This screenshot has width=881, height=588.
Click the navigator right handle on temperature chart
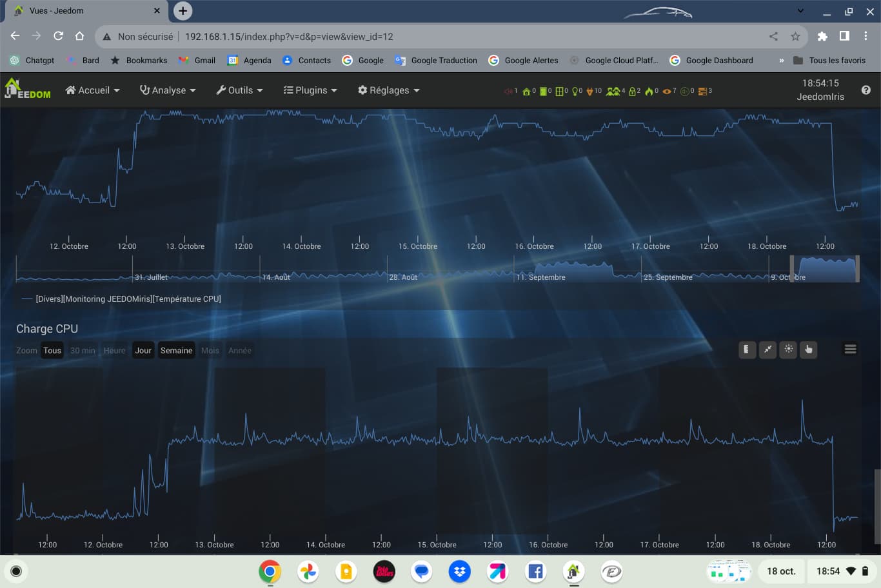tap(857, 268)
